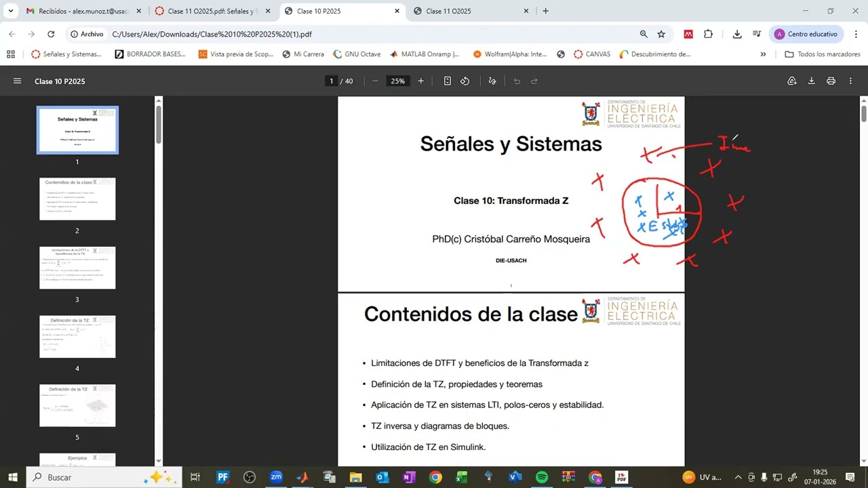The image size is (868, 488).
Task: Open CANVAS bookmark
Action: (x=592, y=54)
